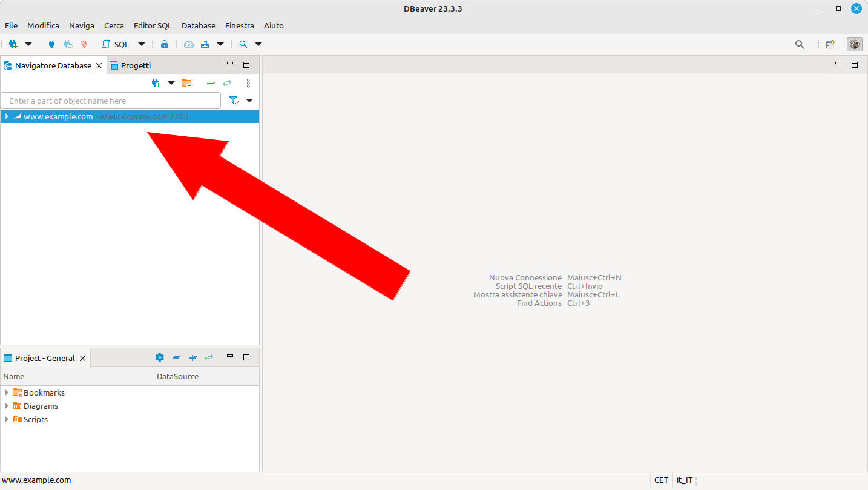Click the gear configure icon in Project panel
The image size is (868, 490).
160,357
